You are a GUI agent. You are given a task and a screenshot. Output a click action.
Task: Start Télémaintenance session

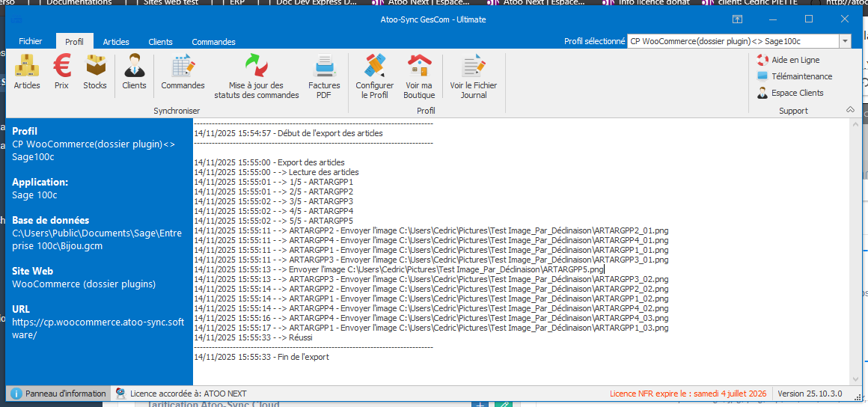795,76
